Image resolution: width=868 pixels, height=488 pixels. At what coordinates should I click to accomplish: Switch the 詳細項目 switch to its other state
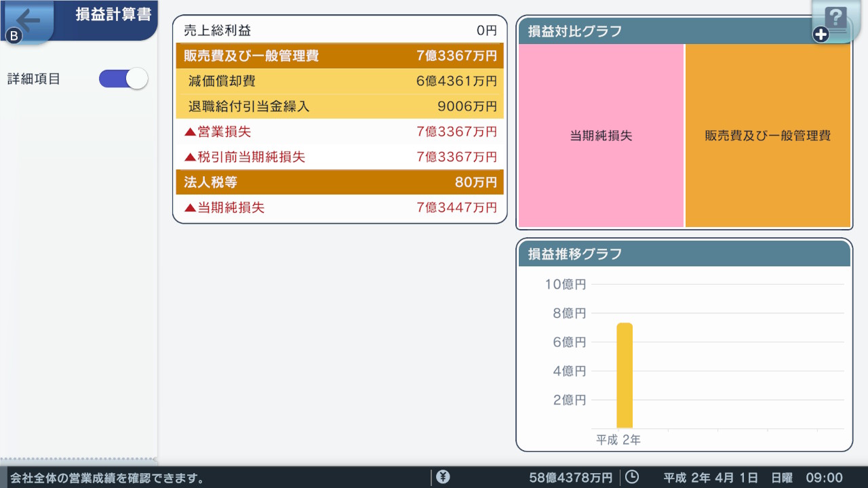click(x=123, y=79)
